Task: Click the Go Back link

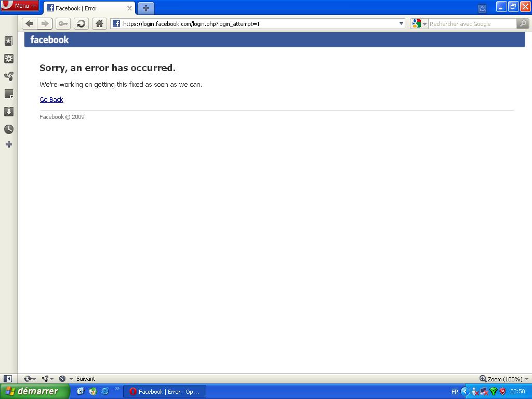Action: tap(51, 99)
